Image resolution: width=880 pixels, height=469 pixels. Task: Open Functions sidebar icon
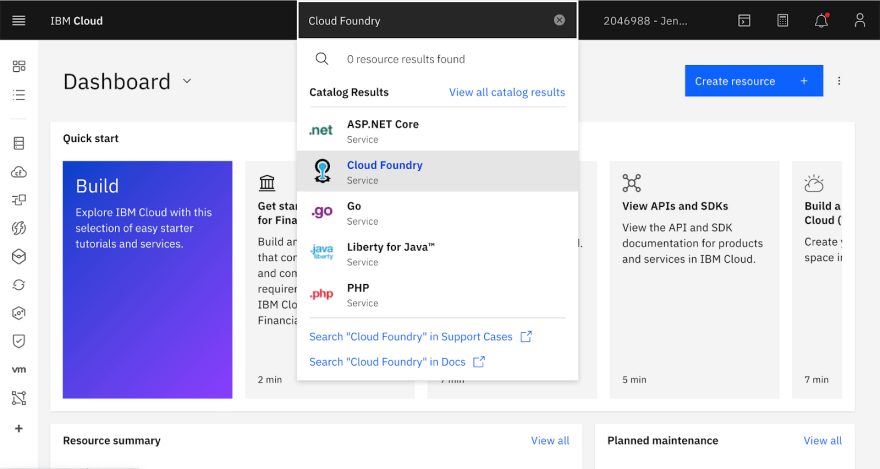click(19, 228)
